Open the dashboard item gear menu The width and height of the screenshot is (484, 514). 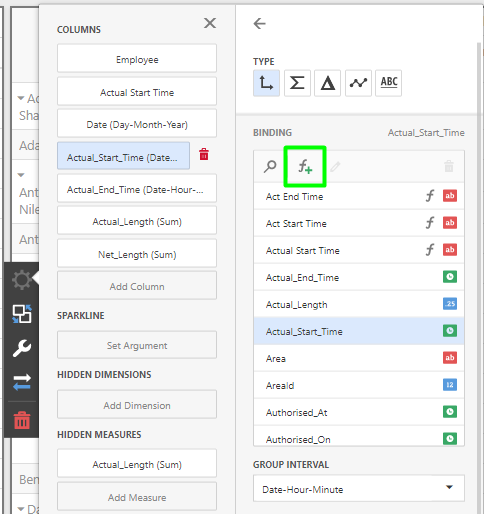pos(22,280)
